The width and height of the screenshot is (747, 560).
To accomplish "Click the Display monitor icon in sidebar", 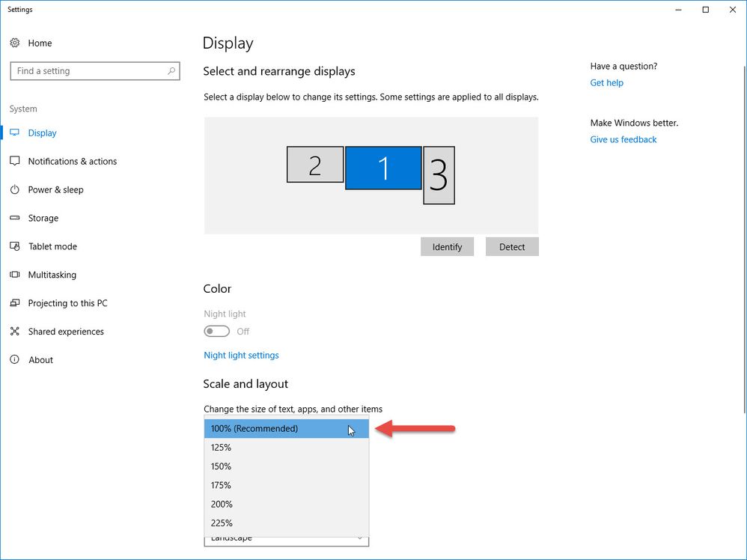I will (x=15, y=133).
